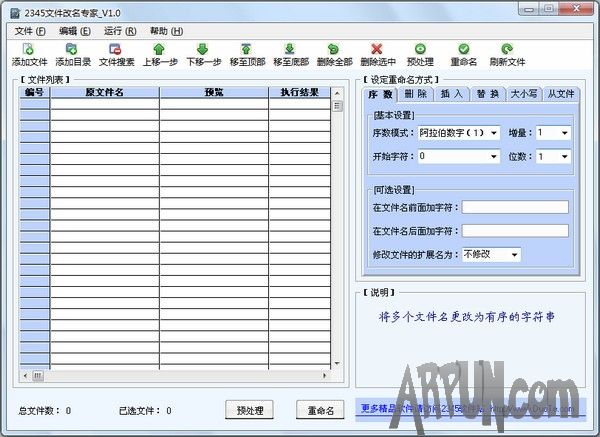Viewport: 600px width, 437px height.
Task: Click the 下移一步 (move down) green arrow
Action: pyautogui.click(x=202, y=49)
